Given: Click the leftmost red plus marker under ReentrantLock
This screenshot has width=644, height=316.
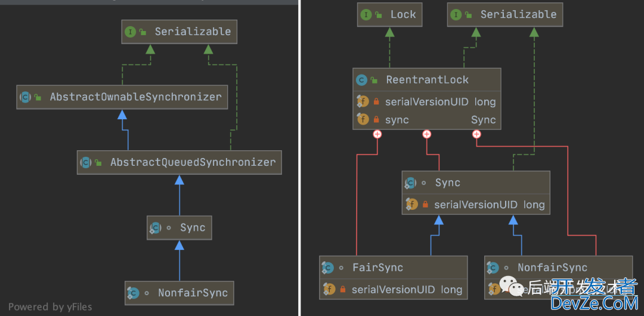Looking at the screenshot, I should [377, 134].
